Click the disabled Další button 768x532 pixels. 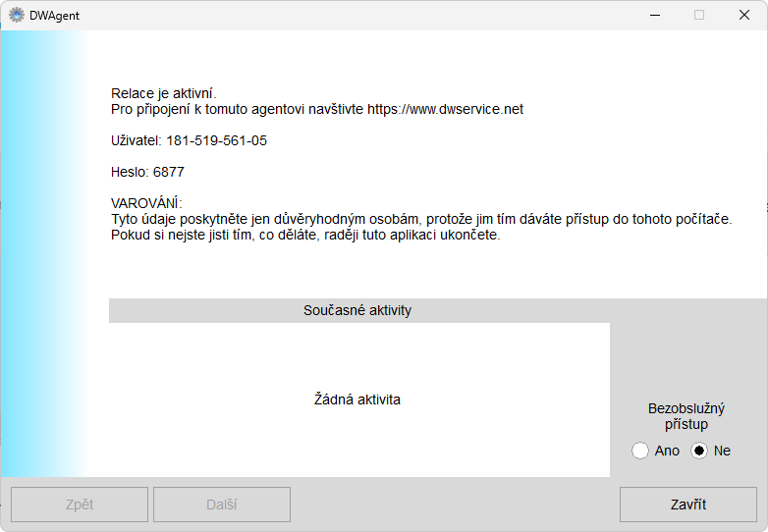[222, 505]
